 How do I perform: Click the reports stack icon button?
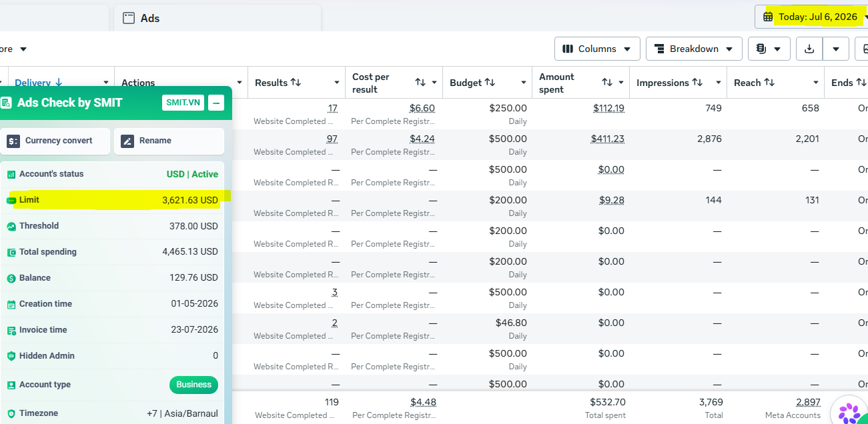click(x=769, y=49)
